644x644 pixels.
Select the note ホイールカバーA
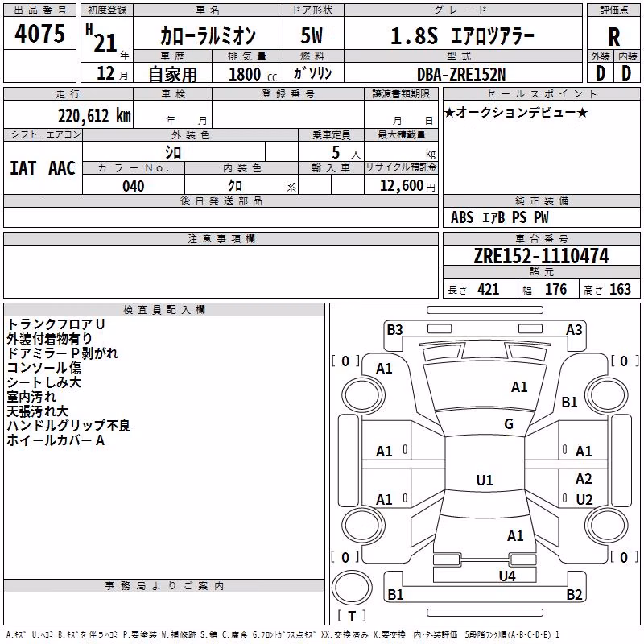56,440
